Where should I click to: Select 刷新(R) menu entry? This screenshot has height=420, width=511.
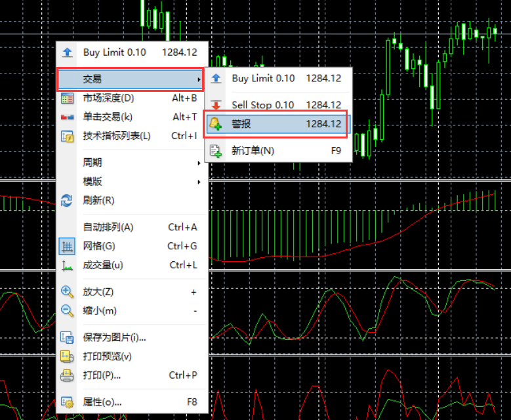132,200
